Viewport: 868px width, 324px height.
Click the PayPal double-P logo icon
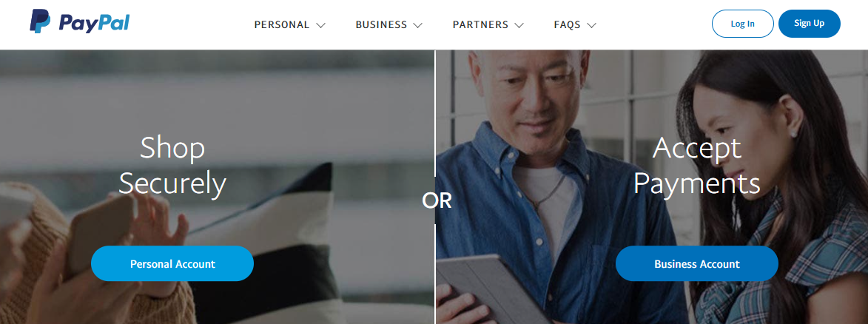40,22
